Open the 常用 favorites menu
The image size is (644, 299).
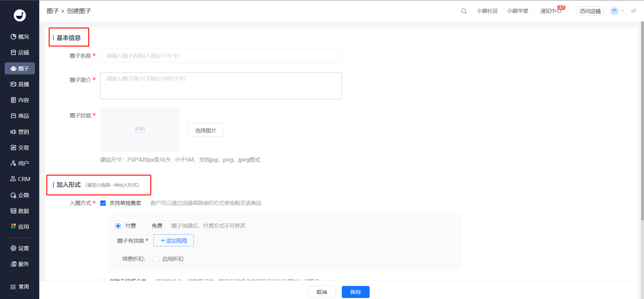(x=20, y=287)
